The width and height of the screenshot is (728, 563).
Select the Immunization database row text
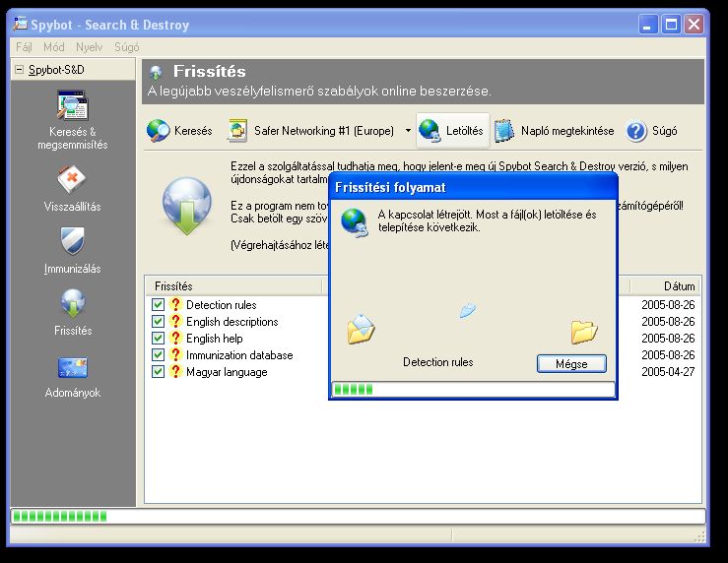239,354
